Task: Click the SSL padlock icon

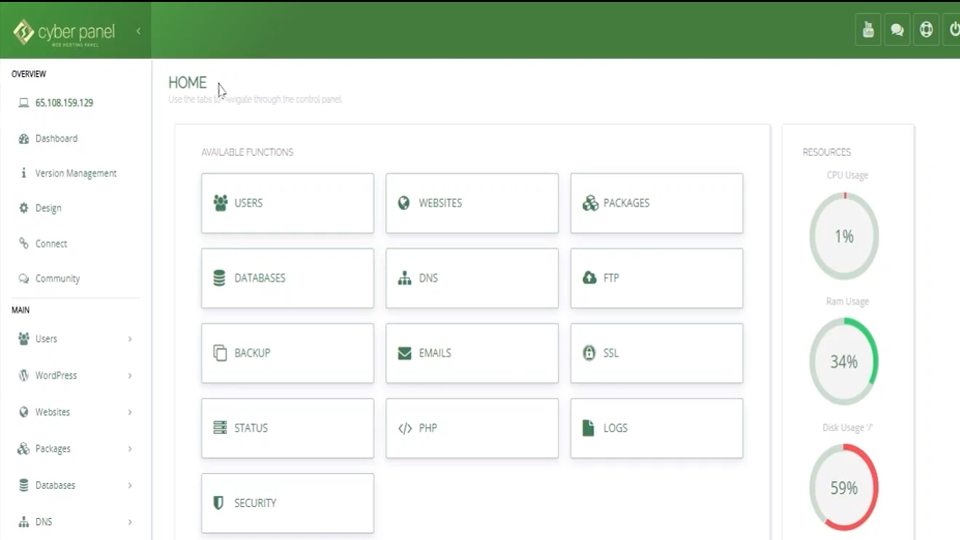Action: tap(589, 353)
